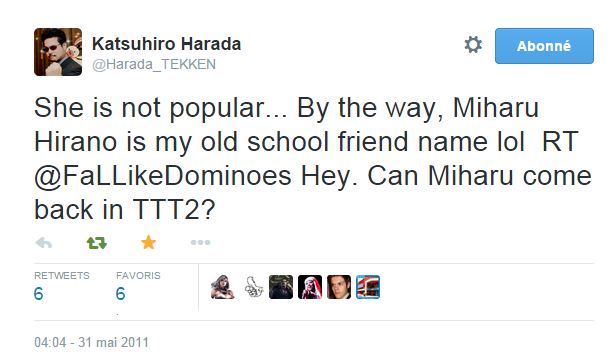The image size is (614, 360).
Task: View the favoris count of 6
Action: (x=121, y=294)
